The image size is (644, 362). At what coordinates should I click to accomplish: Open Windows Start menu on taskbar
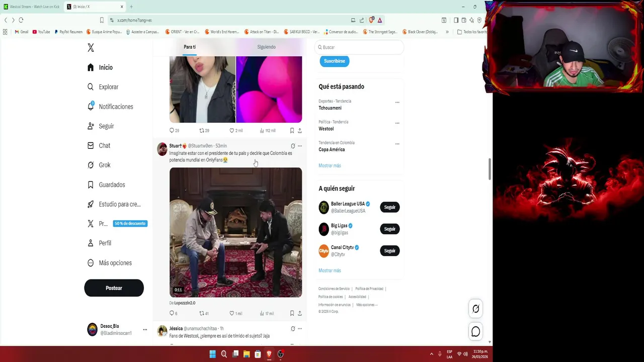[x=212, y=354]
